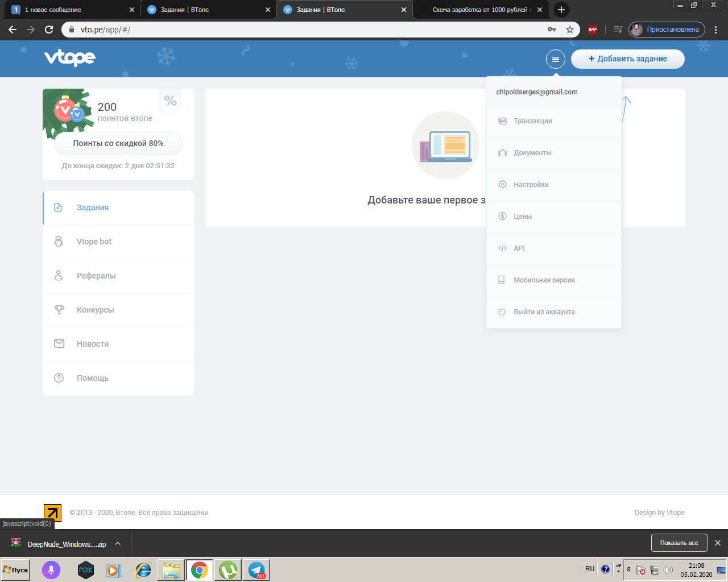The width and height of the screenshot is (728, 582).
Task: Close the Схема заработка tab
Action: click(x=540, y=10)
